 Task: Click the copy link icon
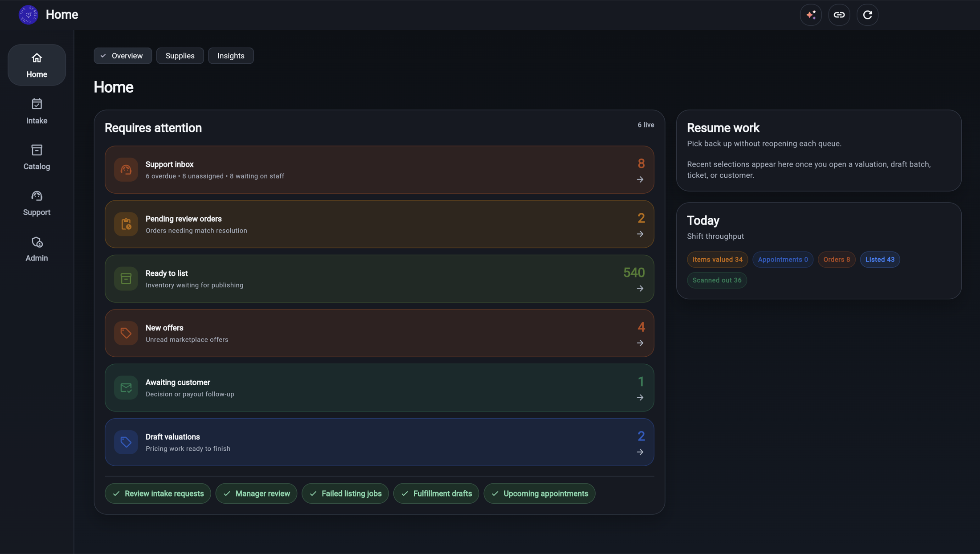(839, 15)
